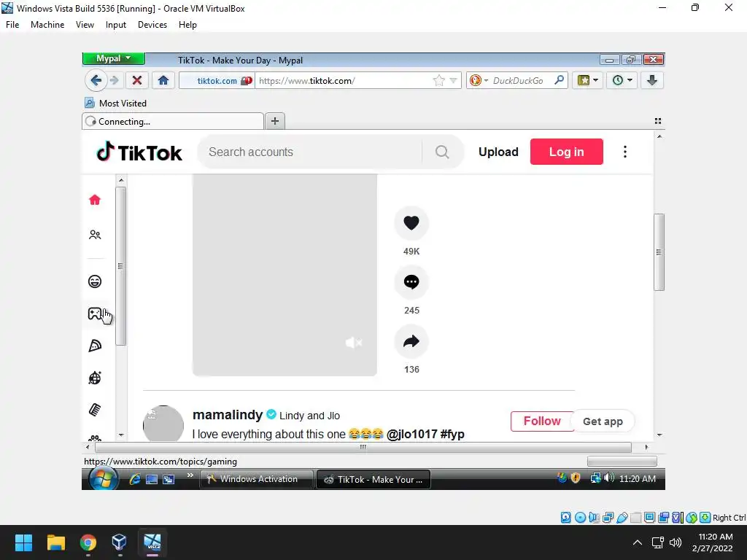
Task: Open the Following people icon in sidebar
Action: pyautogui.click(x=95, y=235)
